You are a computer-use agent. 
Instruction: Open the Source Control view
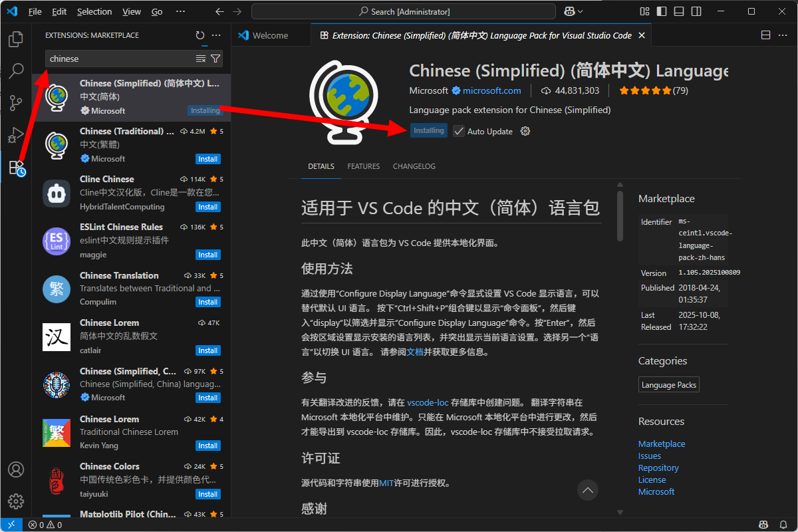pyautogui.click(x=16, y=103)
